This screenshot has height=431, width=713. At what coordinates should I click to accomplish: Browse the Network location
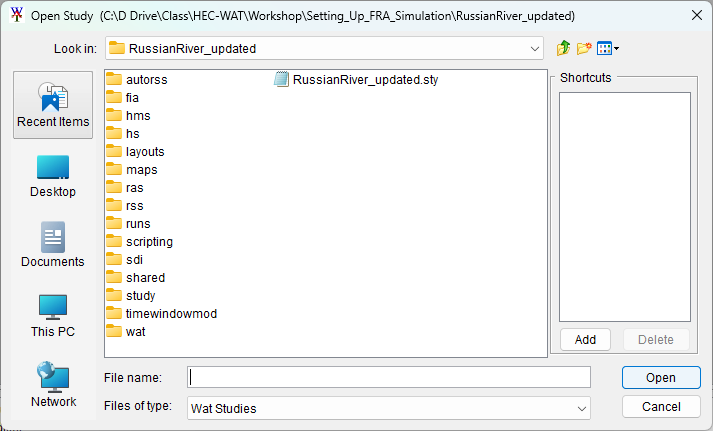(x=53, y=385)
